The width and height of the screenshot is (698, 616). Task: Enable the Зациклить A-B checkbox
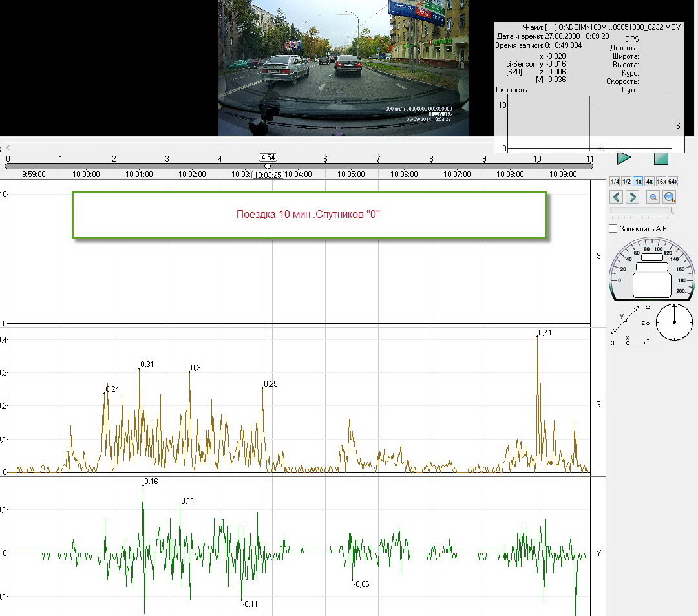pyautogui.click(x=613, y=228)
